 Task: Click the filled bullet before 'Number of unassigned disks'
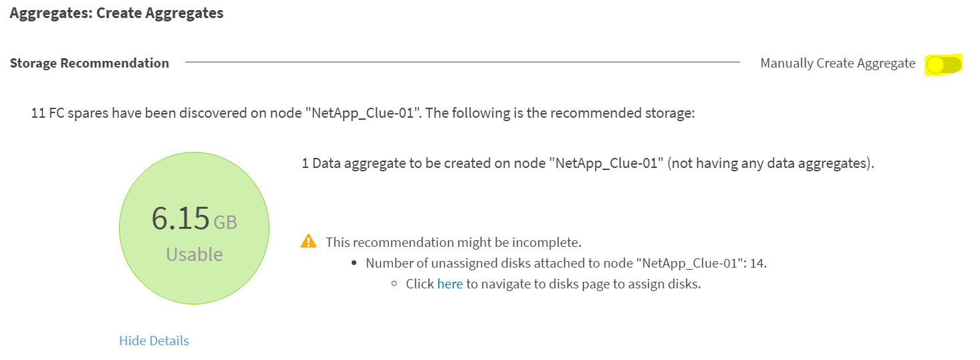[x=354, y=264]
